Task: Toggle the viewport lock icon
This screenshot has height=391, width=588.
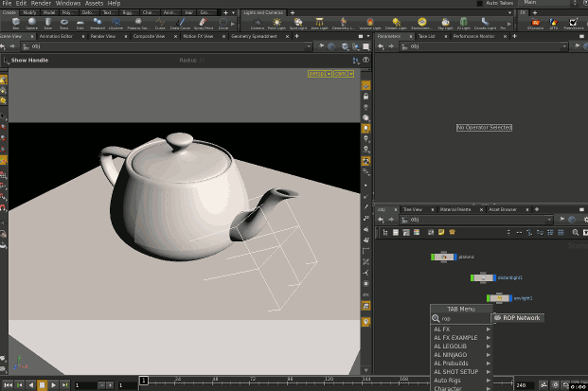Action: click(365, 97)
